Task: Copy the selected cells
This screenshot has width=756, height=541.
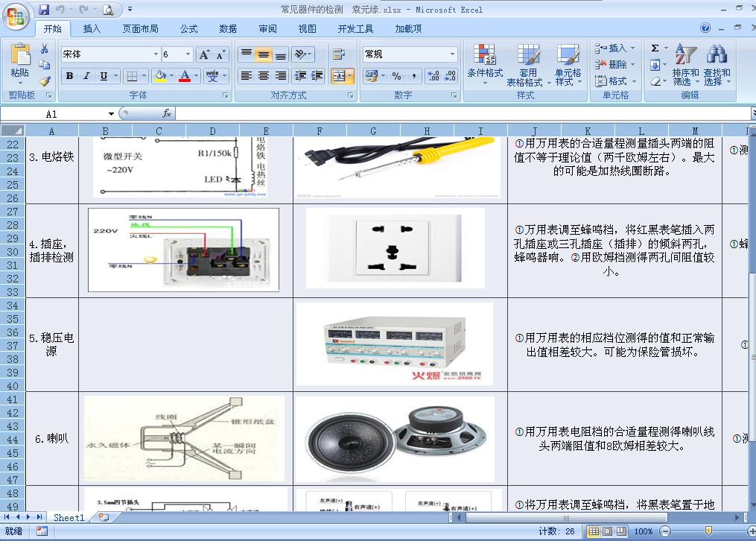Action: point(45,65)
